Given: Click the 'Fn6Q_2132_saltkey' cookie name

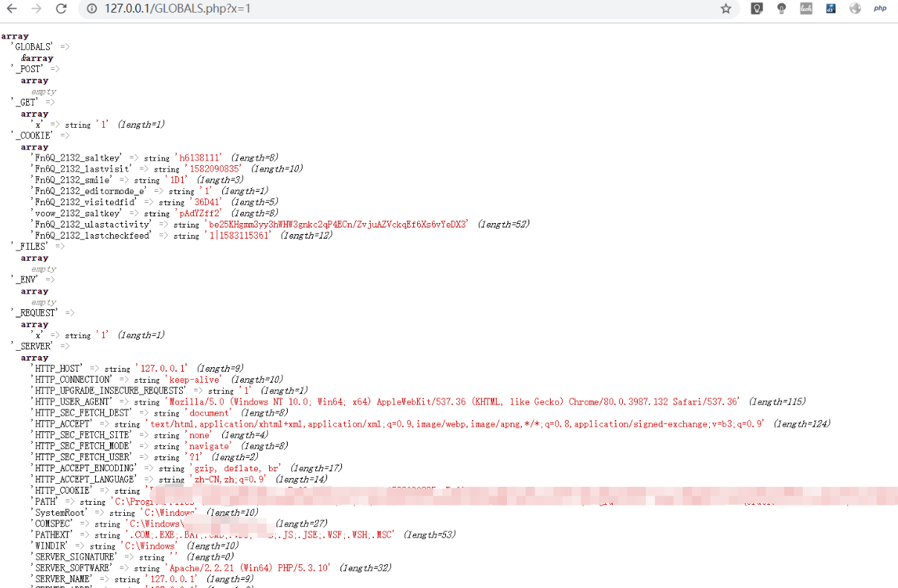Looking at the screenshot, I should click(78, 158).
